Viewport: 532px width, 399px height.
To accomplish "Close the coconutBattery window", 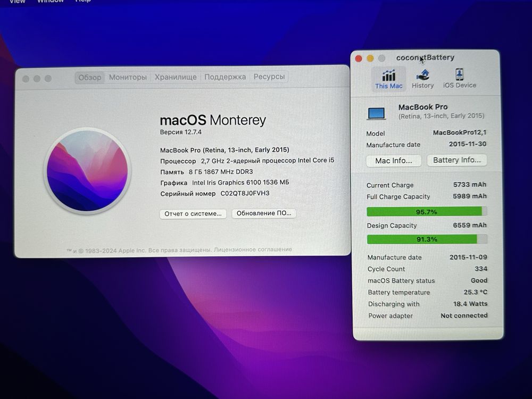I will (x=358, y=59).
